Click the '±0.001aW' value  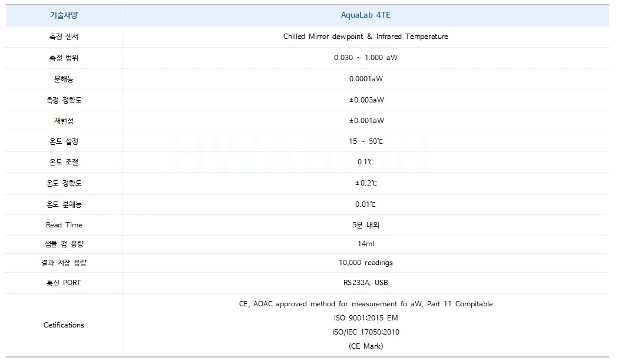tap(366, 121)
